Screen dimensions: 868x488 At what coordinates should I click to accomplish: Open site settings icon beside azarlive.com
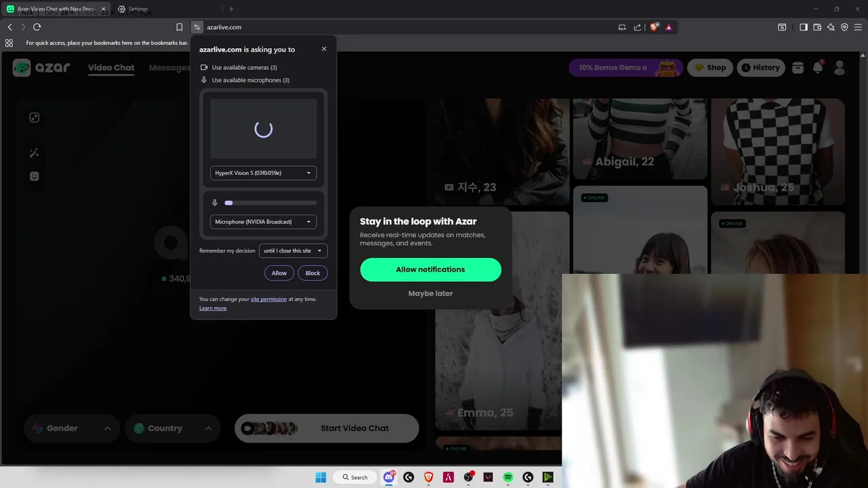click(x=197, y=27)
